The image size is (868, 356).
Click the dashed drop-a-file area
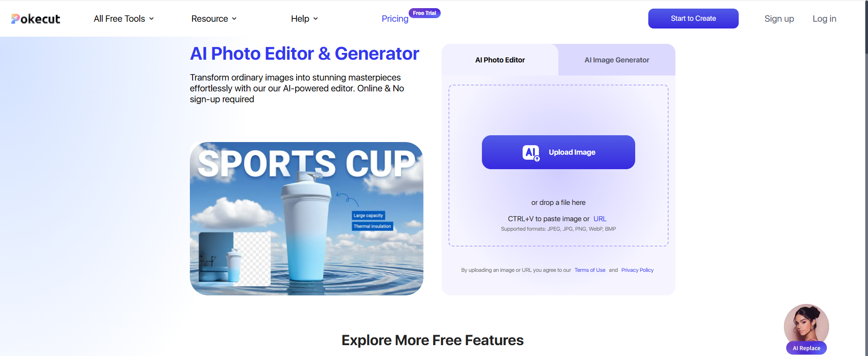click(558, 166)
